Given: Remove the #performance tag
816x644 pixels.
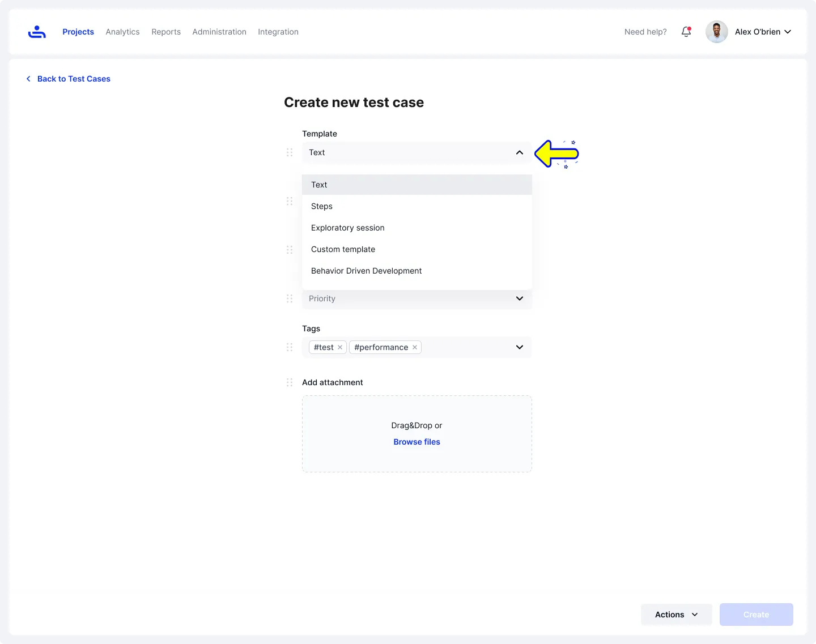Looking at the screenshot, I should click(x=414, y=347).
